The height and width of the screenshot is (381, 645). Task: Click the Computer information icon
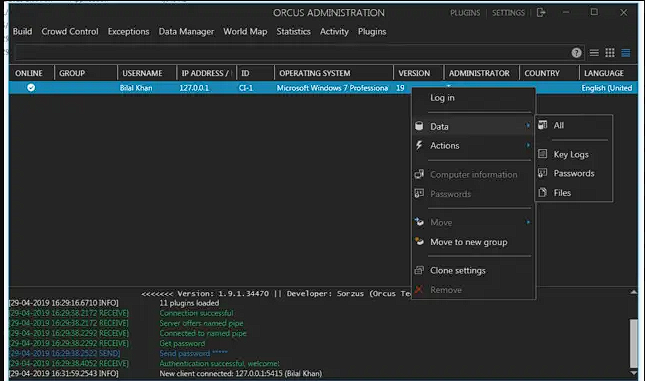(x=419, y=174)
